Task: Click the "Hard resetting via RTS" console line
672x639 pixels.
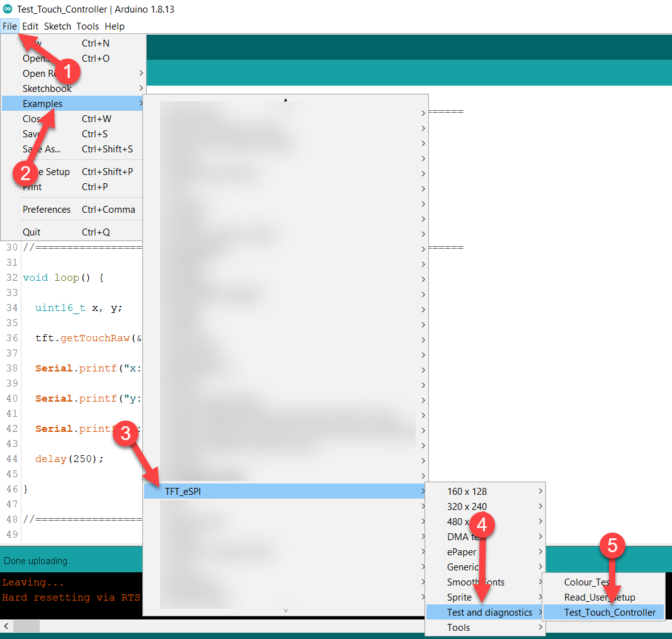Action: pos(71,597)
